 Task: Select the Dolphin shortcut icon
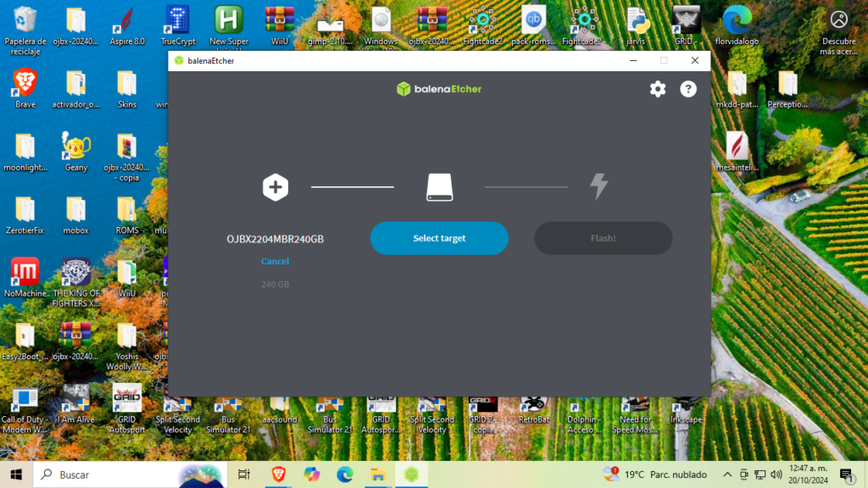[585, 414]
